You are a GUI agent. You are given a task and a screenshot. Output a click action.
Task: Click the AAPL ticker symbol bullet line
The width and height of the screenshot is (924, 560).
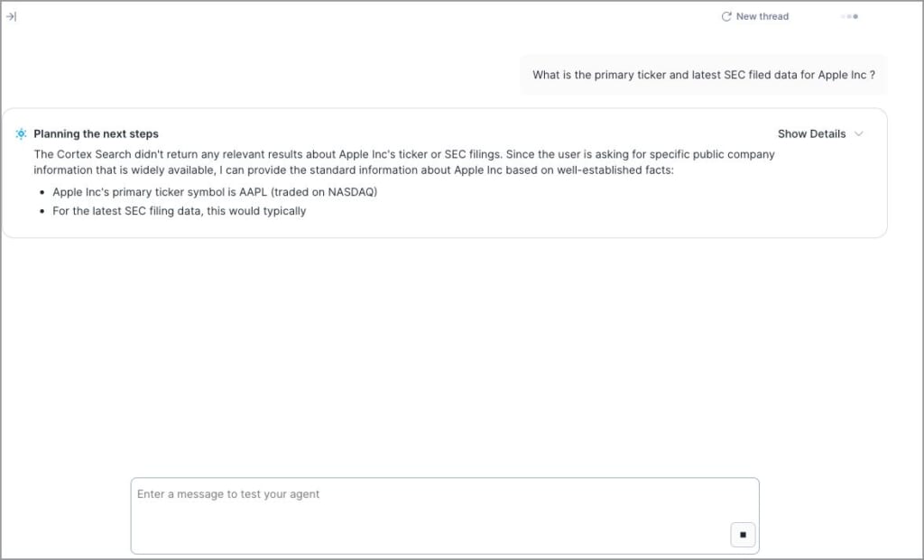tap(214, 192)
